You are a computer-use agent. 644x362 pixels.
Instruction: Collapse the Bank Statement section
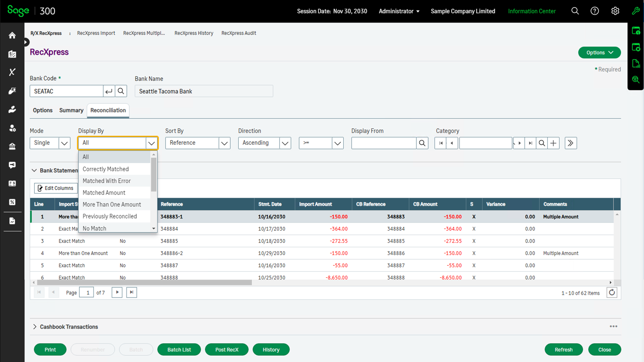pyautogui.click(x=34, y=170)
